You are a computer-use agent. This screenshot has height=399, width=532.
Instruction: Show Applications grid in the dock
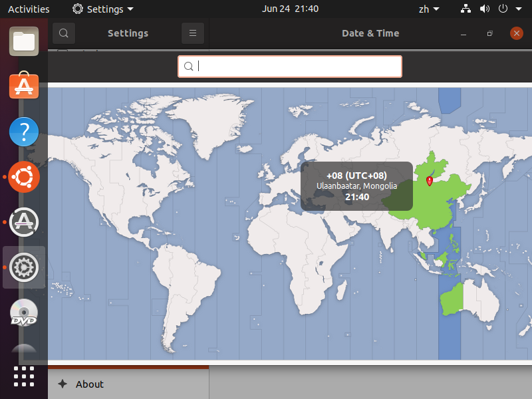(24, 376)
